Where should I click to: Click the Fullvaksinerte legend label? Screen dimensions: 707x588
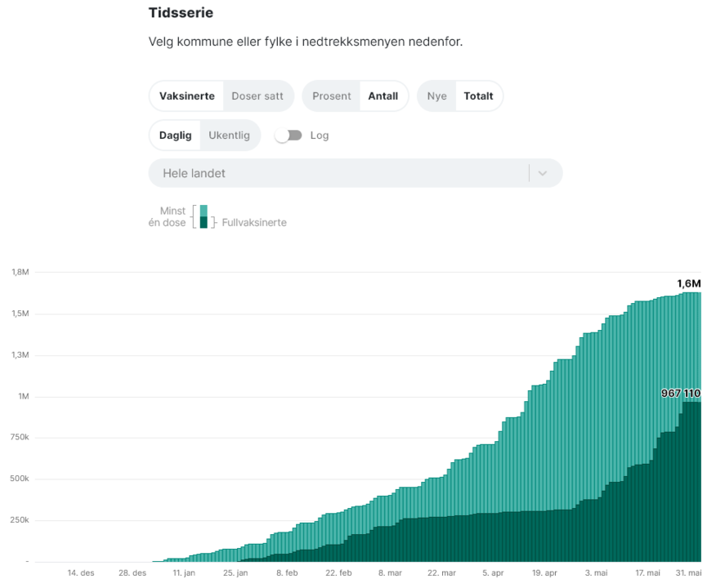click(x=254, y=223)
